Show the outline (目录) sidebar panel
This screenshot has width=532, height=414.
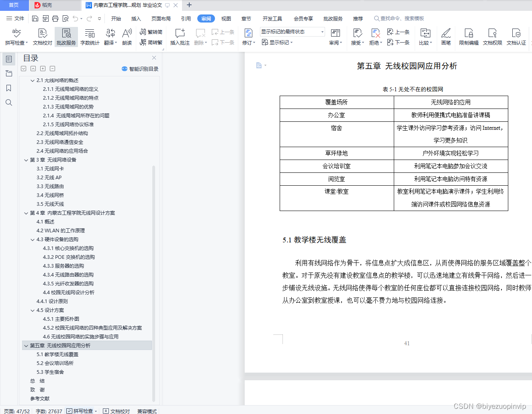point(9,59)
